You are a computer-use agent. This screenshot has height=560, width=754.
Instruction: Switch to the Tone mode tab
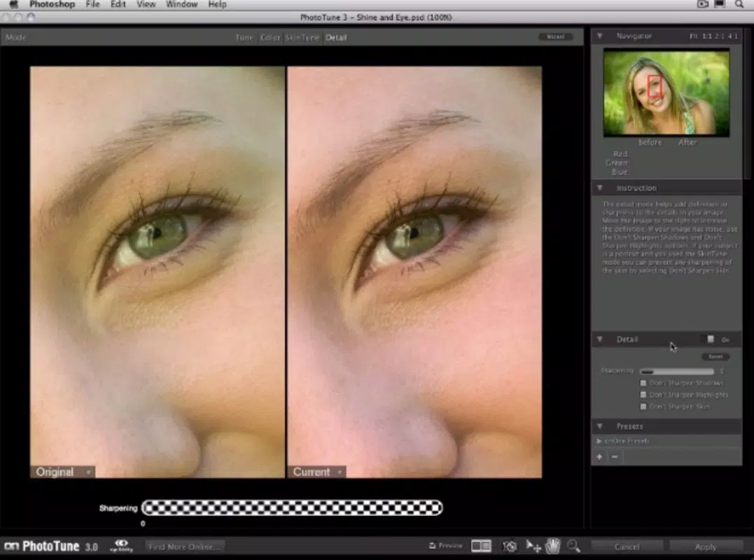[244, 38]
